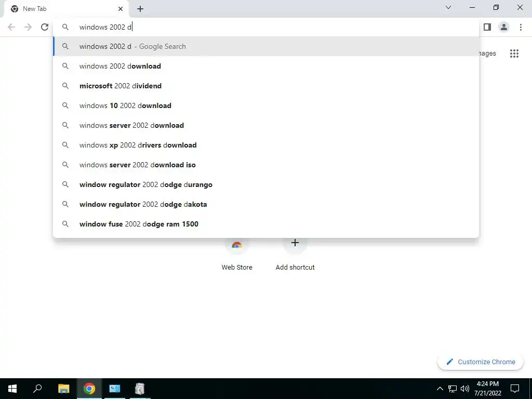Viewport: 532px width, 399px height.
Task: Open a new tab with plus icon
Action: tap(140, 9)
